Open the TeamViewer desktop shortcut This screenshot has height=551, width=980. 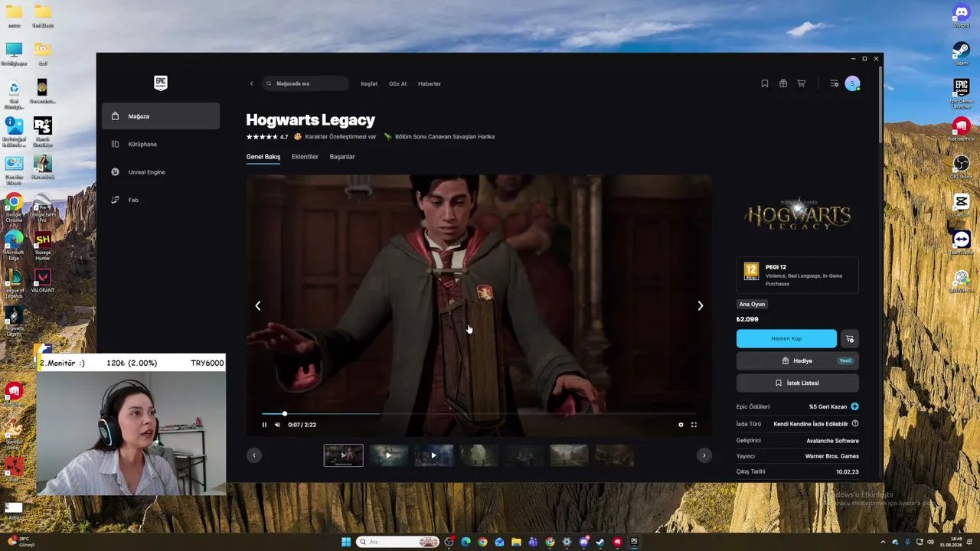click(962, 242)
